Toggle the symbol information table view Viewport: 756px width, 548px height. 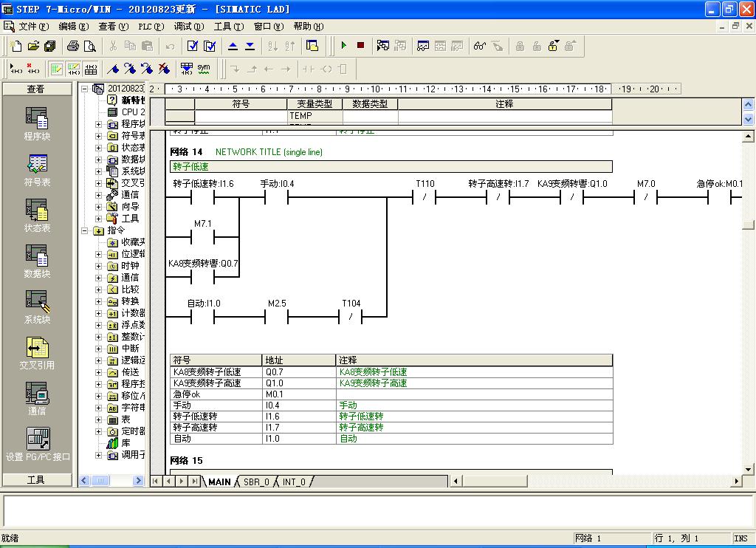click(x=90, y=69)
